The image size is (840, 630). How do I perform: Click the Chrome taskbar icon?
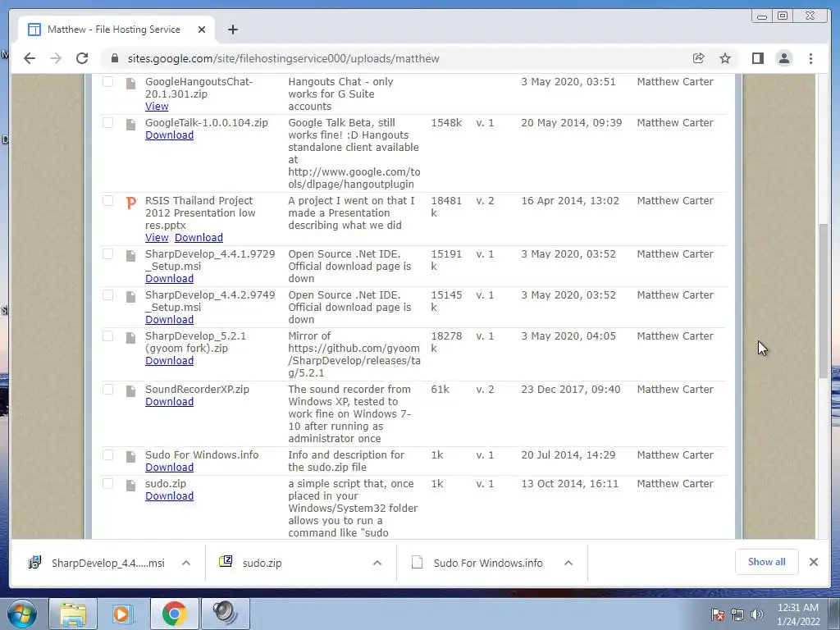[x=174, y=614]
